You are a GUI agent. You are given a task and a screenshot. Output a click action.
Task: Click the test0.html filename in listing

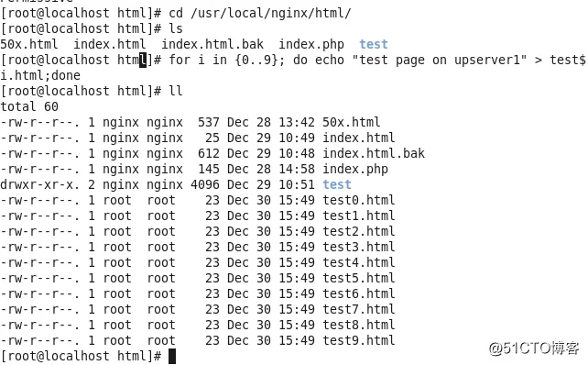[x=358, y=200]
